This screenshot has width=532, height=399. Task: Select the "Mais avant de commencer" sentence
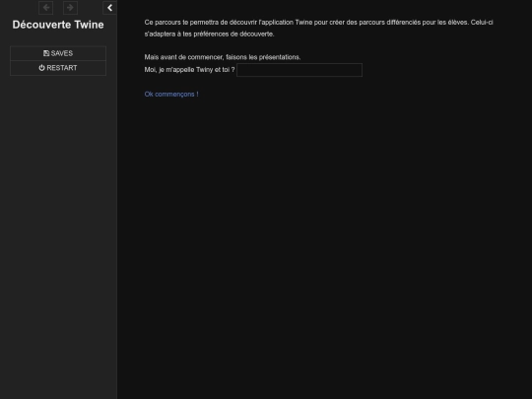223,57
